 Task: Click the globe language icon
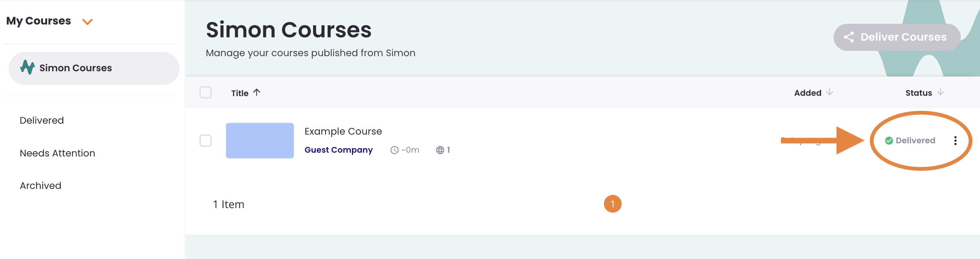coord(440,150)
